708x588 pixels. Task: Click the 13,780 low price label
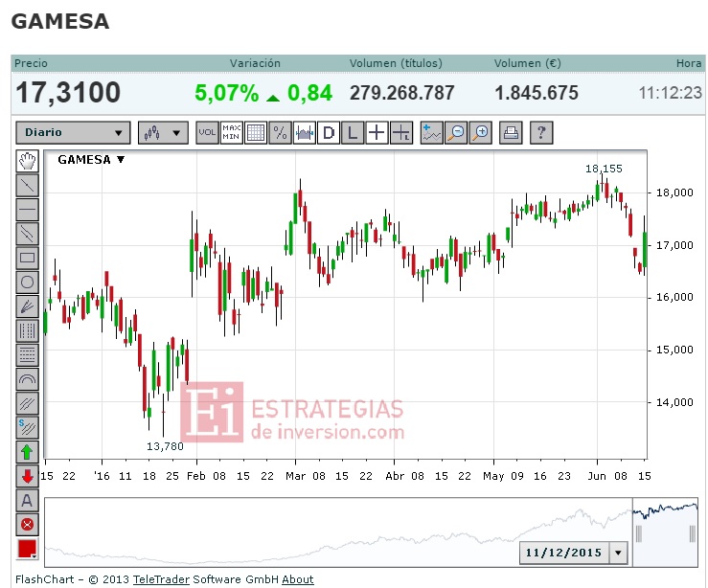(x=165, y=446)
